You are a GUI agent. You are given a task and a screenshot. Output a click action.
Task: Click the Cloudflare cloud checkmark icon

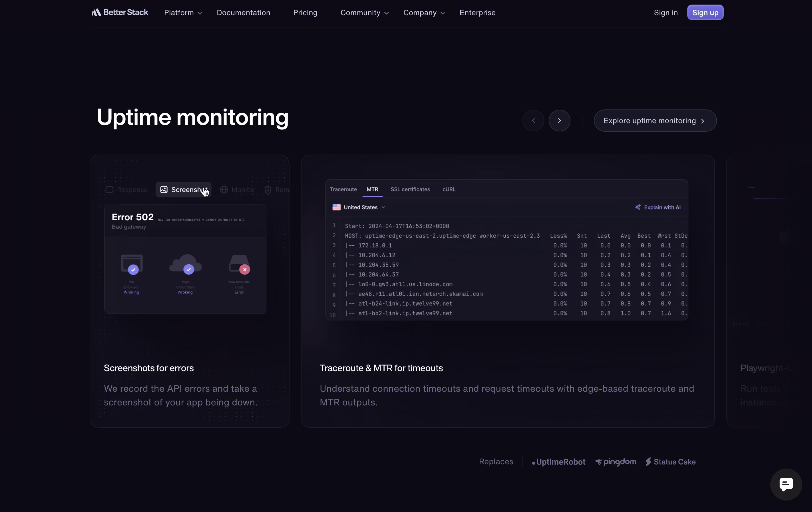(x=188, y=269)
